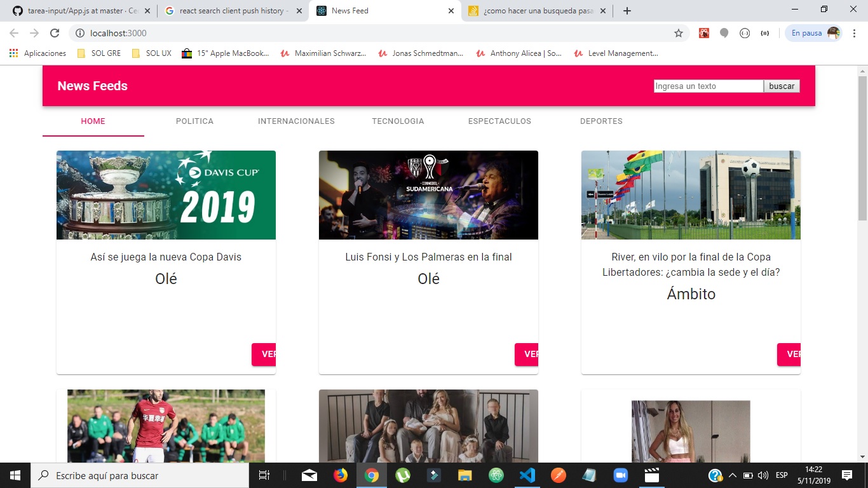Select the INTERNACIONALES tab
The width and height of the screenshot is (868, 488).
(296, 121)
